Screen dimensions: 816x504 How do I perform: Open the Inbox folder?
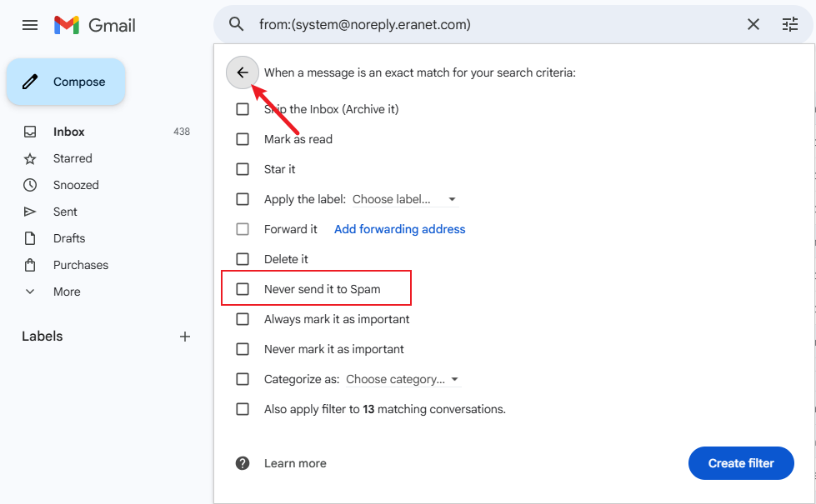[69, 132]
